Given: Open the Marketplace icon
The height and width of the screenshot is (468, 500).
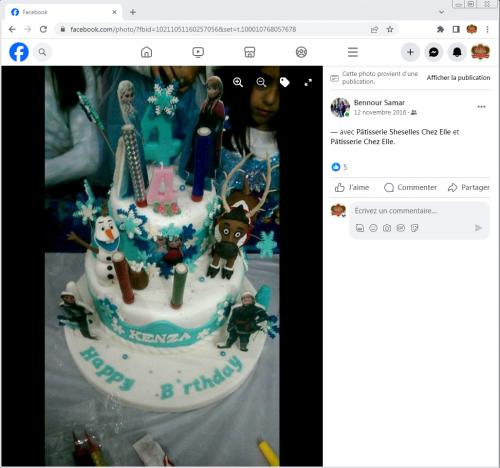Looking at the screenshot, I should (250, 52).
